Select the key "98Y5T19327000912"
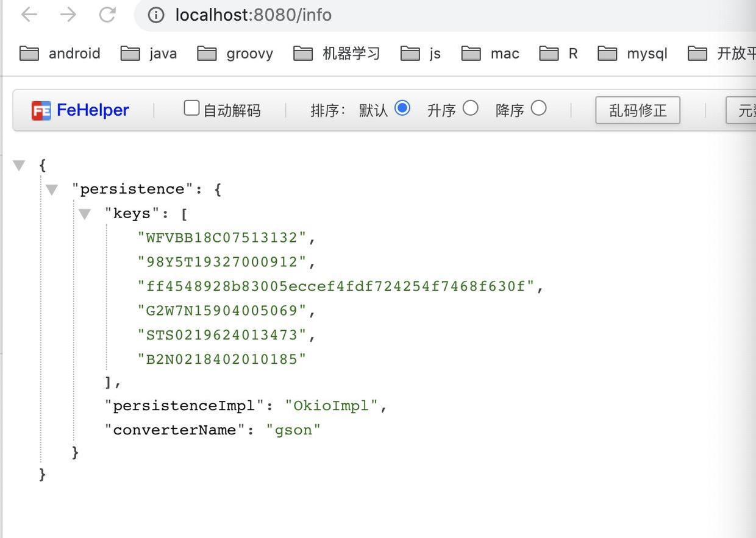The width and height of the screenshot is (756, 538). tap(222, 262)
